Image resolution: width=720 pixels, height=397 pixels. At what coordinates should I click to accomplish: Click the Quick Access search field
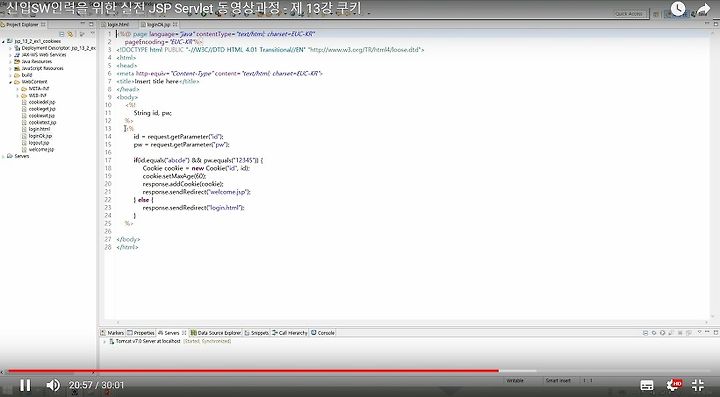click(630, 14)
